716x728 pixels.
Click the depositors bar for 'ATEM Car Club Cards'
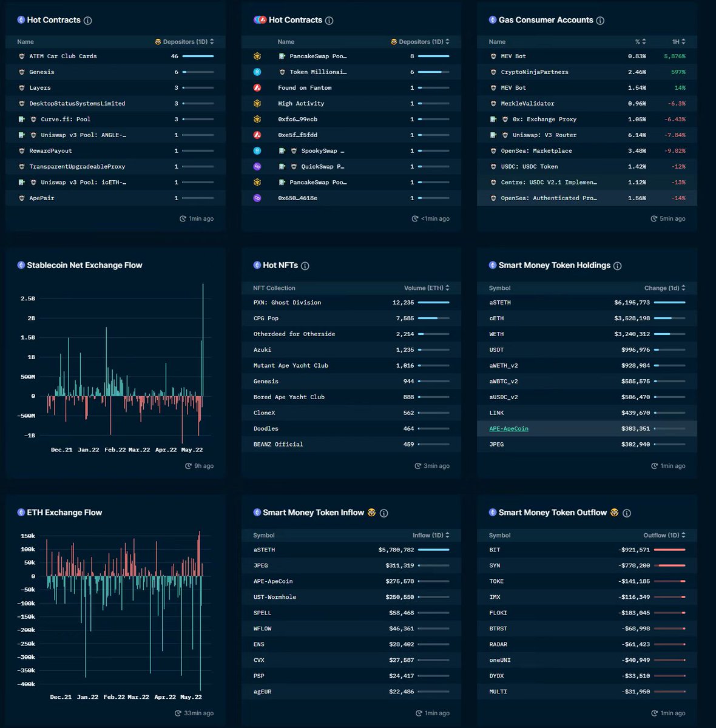click(198, 56)
